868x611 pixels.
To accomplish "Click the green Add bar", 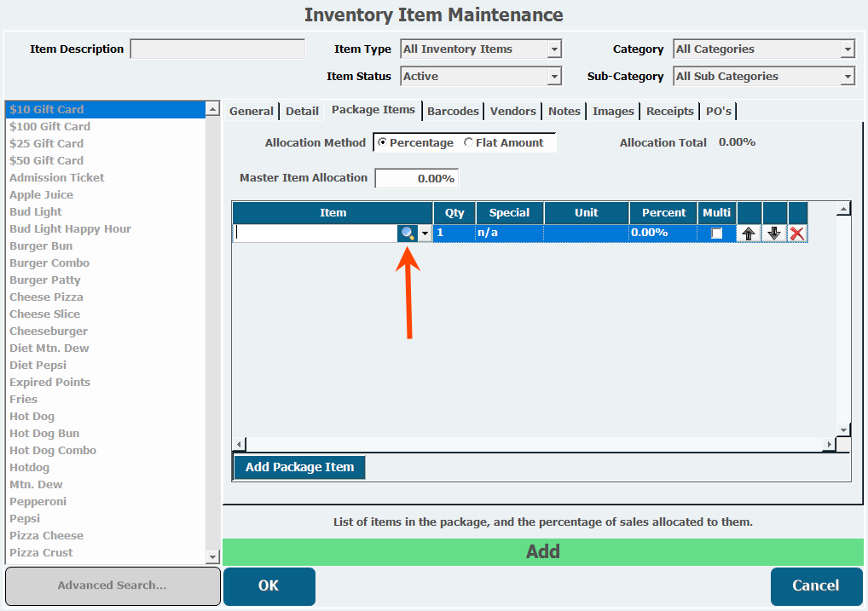I will [542, 551].
